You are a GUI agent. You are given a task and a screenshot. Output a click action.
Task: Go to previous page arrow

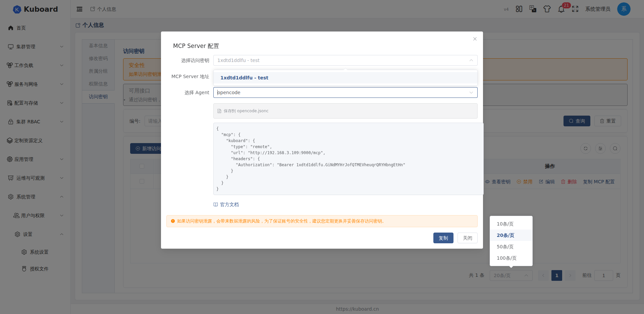click(543, 275)
